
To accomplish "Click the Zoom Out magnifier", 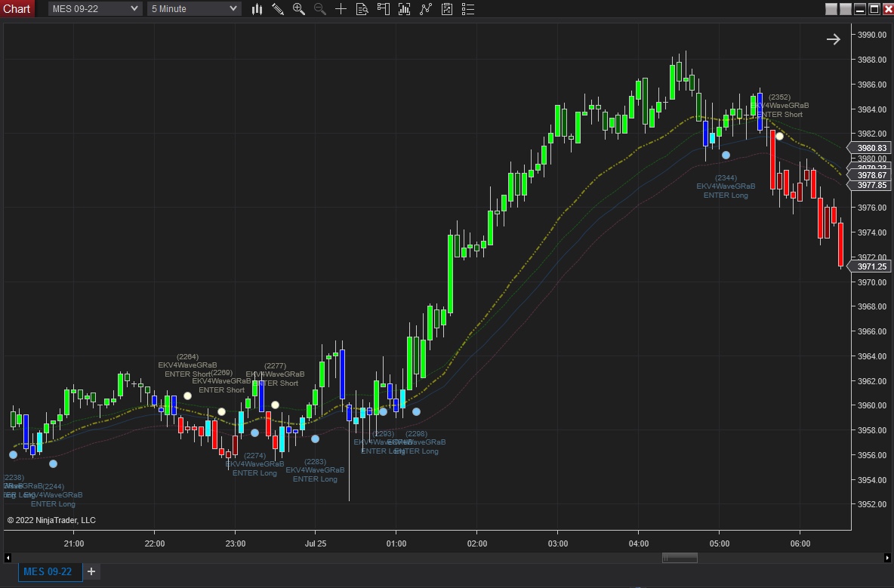I will point(320,8).
